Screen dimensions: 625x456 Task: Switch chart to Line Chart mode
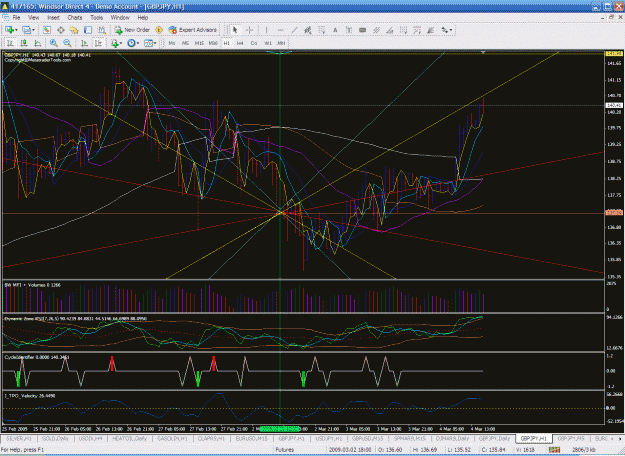tap(37, 43)
